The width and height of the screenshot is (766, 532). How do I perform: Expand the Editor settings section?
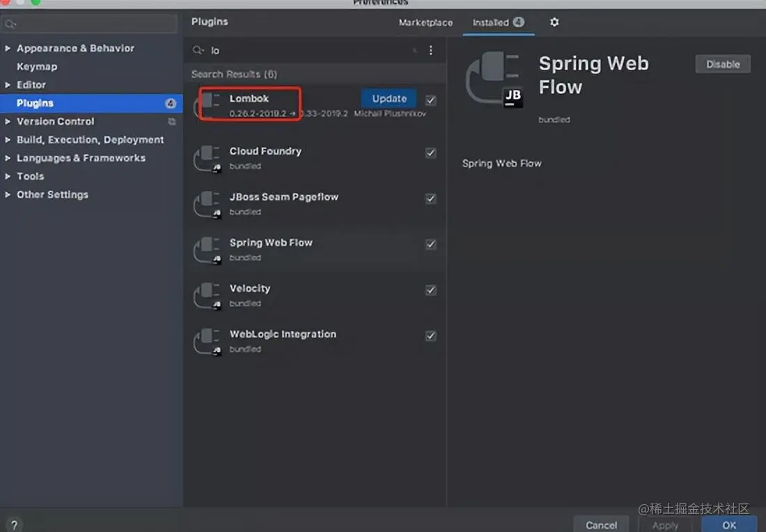pos(8,85)
